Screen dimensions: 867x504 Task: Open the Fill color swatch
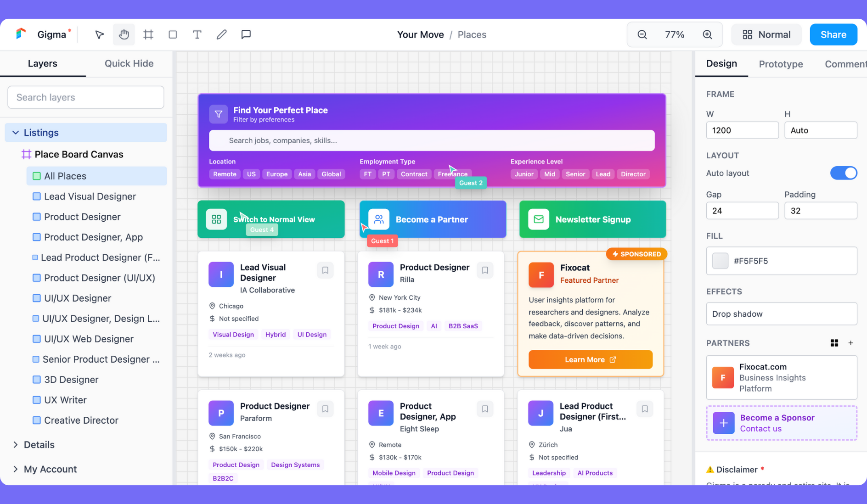[720, 261]
